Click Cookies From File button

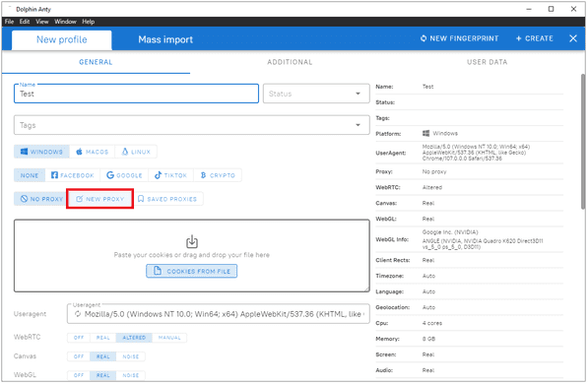pos(192,272)
